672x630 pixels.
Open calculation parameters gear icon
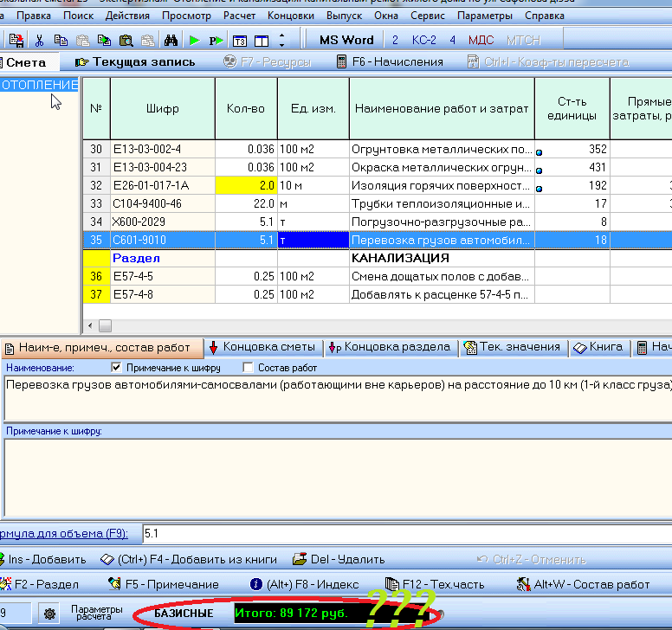(50, 614)
